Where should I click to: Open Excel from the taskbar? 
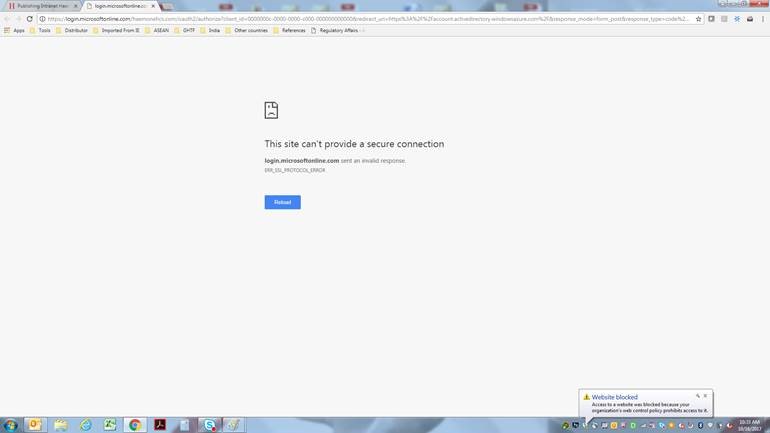pyautogui.click(x=110, y=425)
